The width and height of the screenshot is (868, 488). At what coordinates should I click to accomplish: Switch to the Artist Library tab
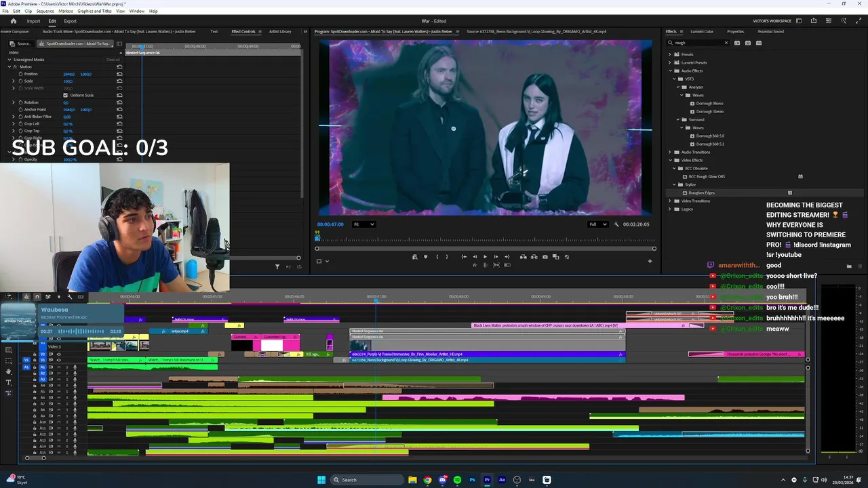tap(280, 31)
